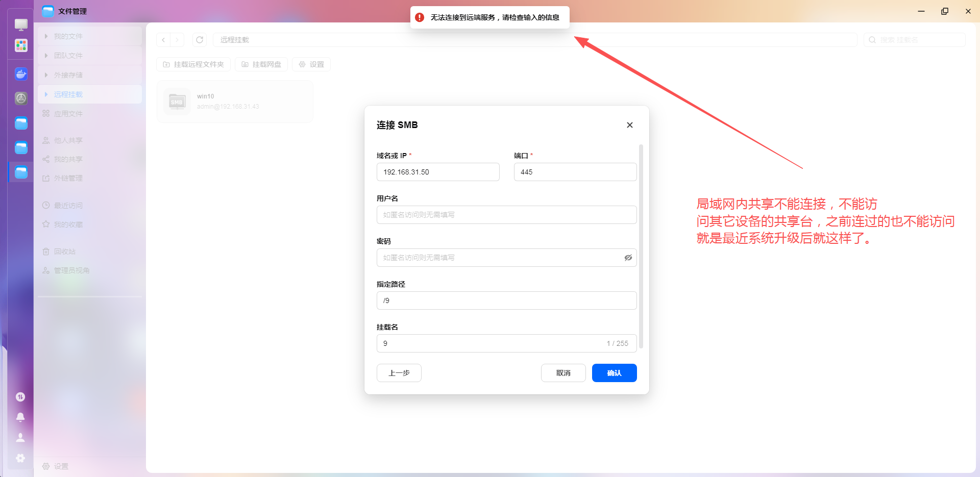Toggle password visibility eye icon

(628, 258)
